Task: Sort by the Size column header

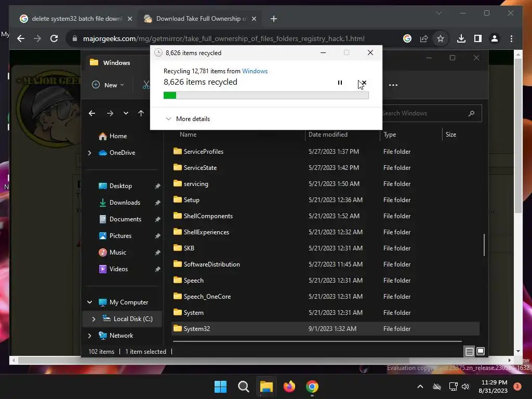Action: (450, 135)
